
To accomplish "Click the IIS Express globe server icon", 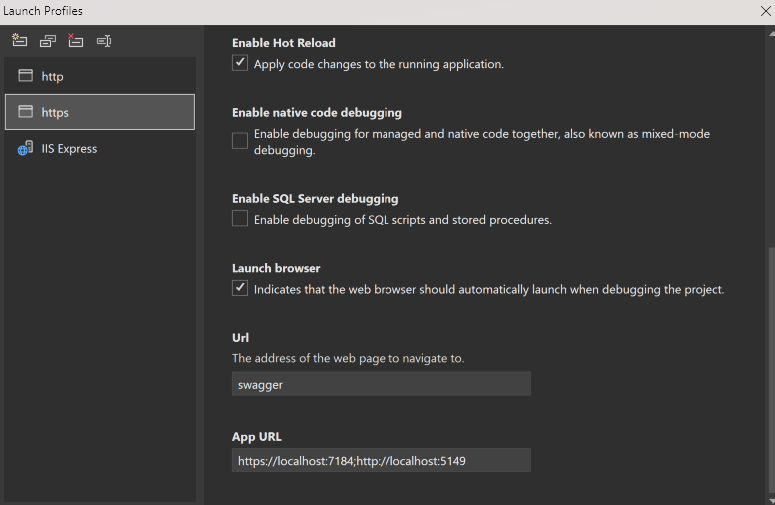I will tap(25, 148).
